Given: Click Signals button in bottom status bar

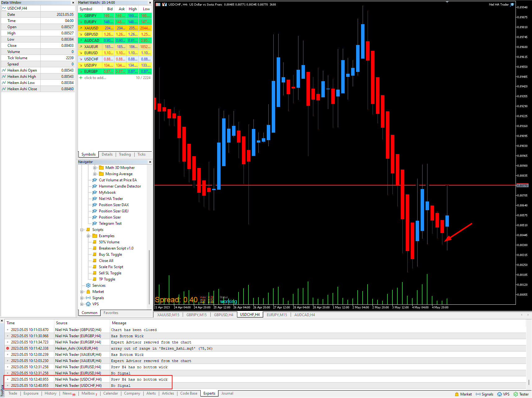Looking at the screenshot, I should coord(484,394).
